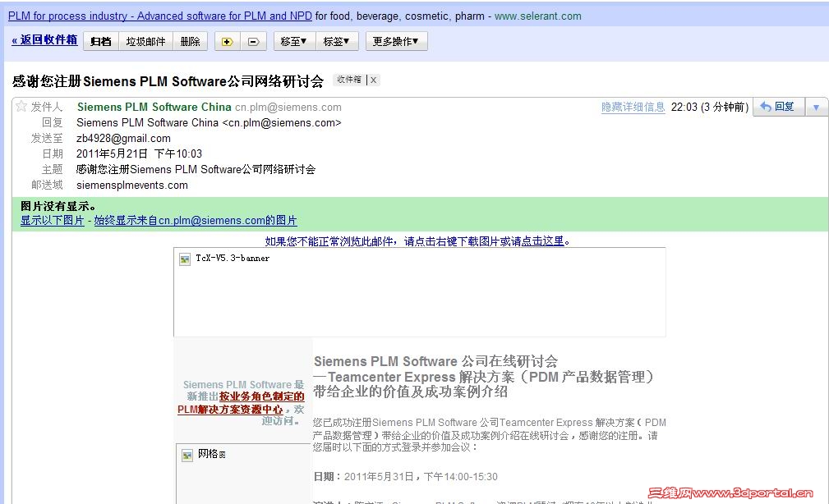This screenshot has width=829, height=504.
Task: Go back via 返回收件箱 link
Action: (44, 40)
